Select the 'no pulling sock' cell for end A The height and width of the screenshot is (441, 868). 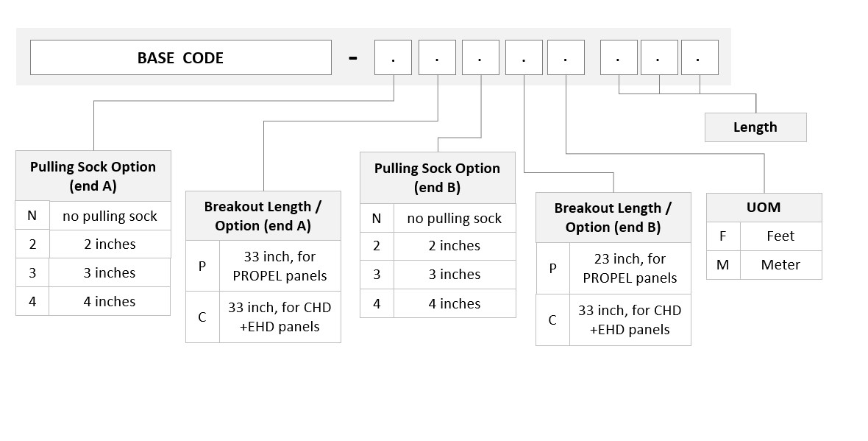point(110,216)
